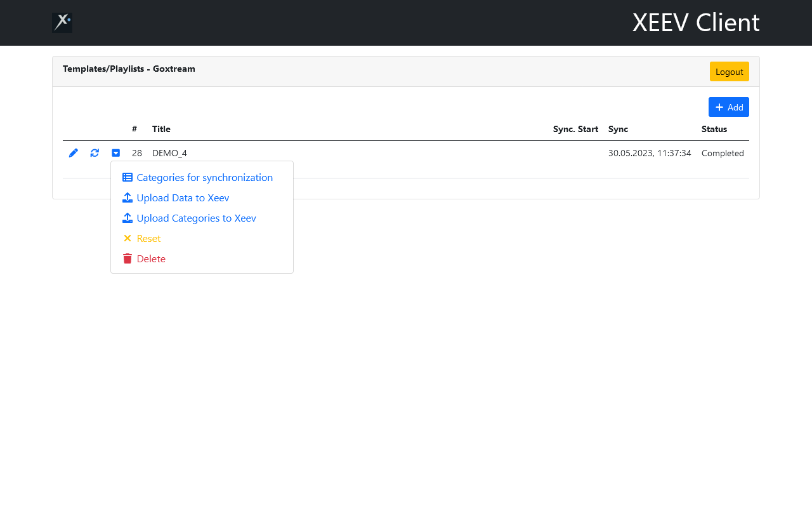This screenshot has height=508, width=812.
Task: Click the pencil edit icon for DEMO_4
Action: coord(74,153)
